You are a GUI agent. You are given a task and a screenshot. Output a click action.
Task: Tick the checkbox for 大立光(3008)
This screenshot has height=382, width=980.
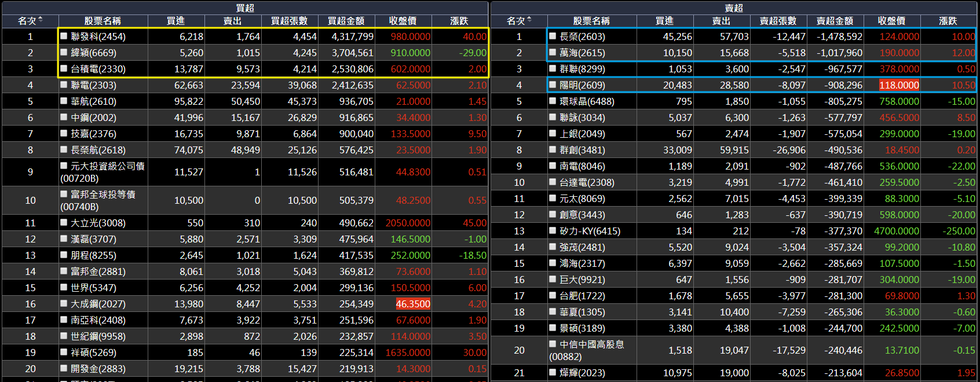64,222
